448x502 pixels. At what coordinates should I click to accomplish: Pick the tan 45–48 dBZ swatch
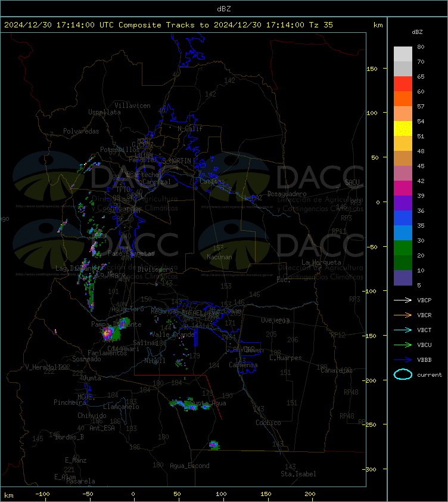[x=403, y=158]
